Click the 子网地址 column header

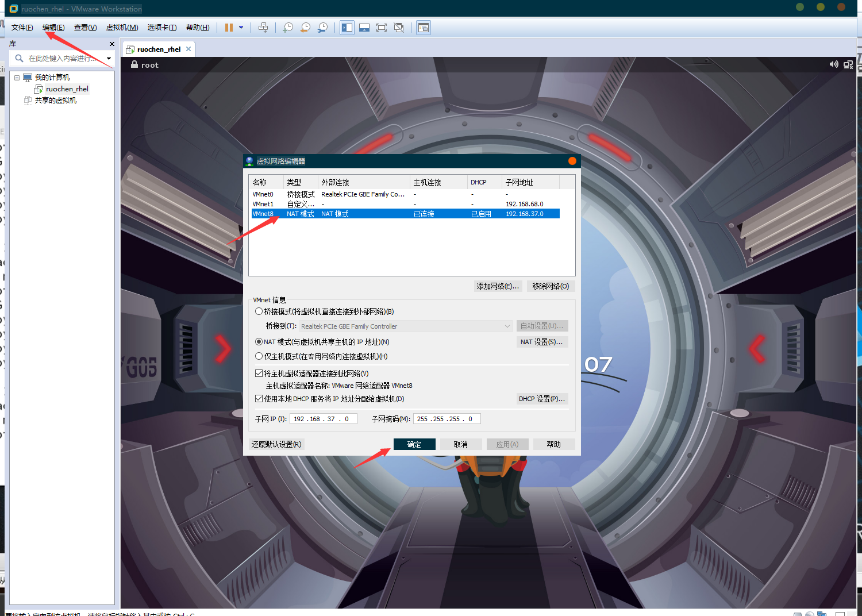click(530, 182)
